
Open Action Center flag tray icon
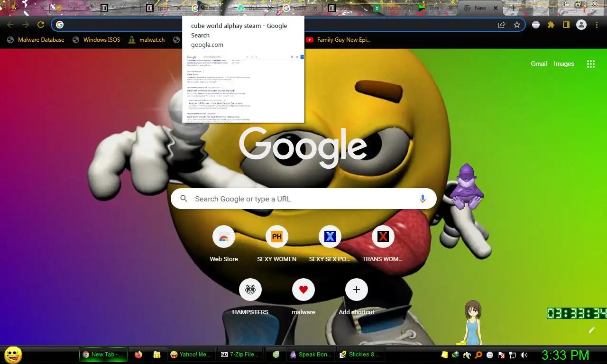(501, 355)
